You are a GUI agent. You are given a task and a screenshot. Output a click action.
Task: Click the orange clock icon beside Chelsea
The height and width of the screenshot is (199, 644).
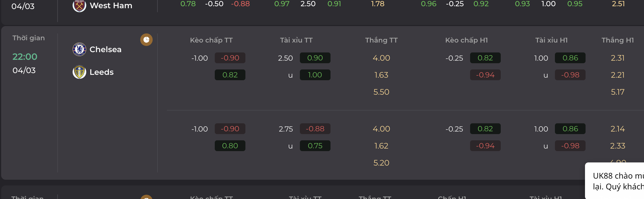pyautogui.click(x=146, y=40)
